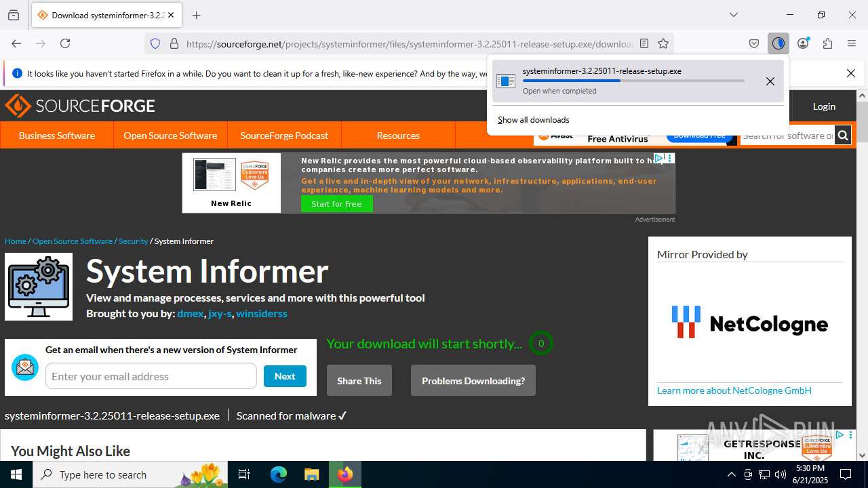Click the tracking protection shield icon
This screenshot has height=488, width=868.
tap(155, 43)
